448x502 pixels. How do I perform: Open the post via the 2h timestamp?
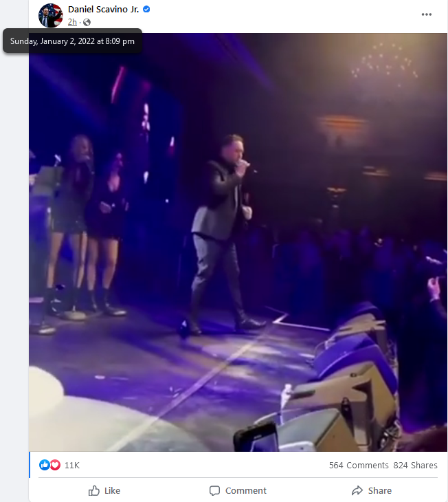tap(72, 22)
